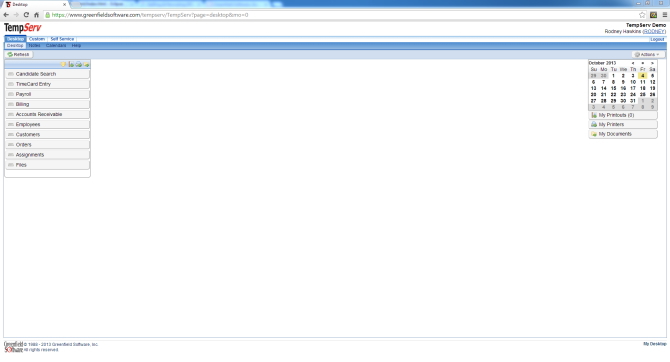Select the Desktop browser tab
Screen dimensions: 670x362
click(35, 4)
